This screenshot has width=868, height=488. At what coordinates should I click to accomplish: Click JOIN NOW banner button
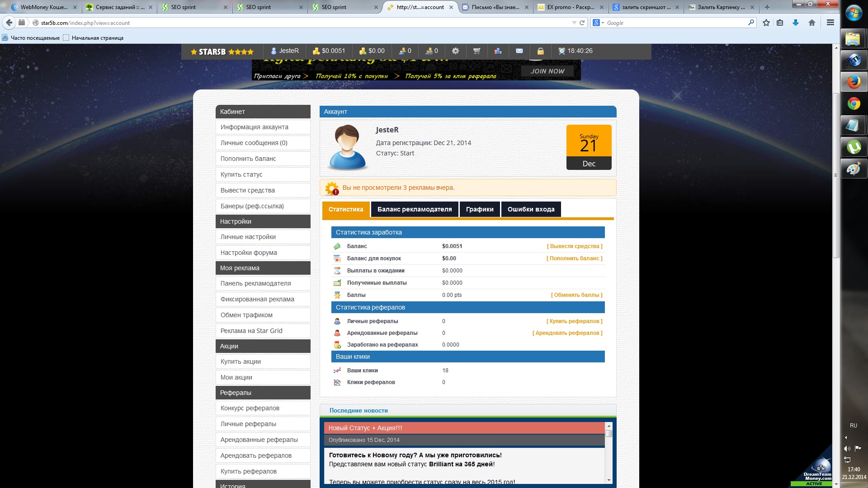click(547, 71)
